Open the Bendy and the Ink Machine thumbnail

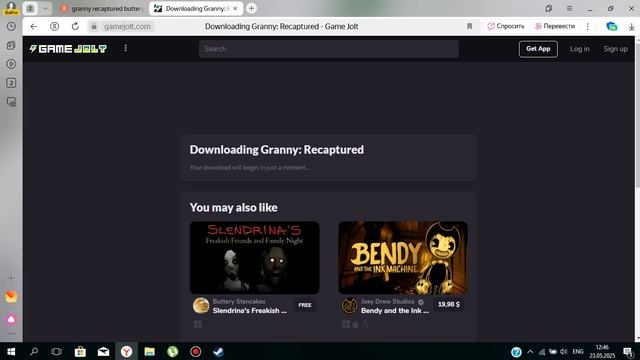pyautogui.click(x=403, y=258)
